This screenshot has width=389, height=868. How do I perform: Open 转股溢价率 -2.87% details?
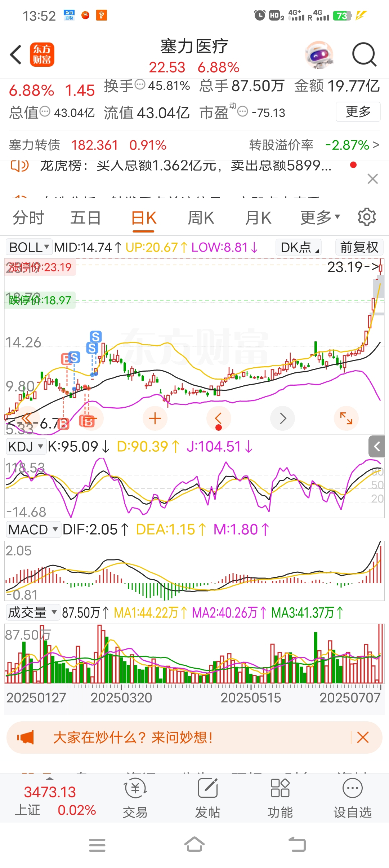[314, 145]
